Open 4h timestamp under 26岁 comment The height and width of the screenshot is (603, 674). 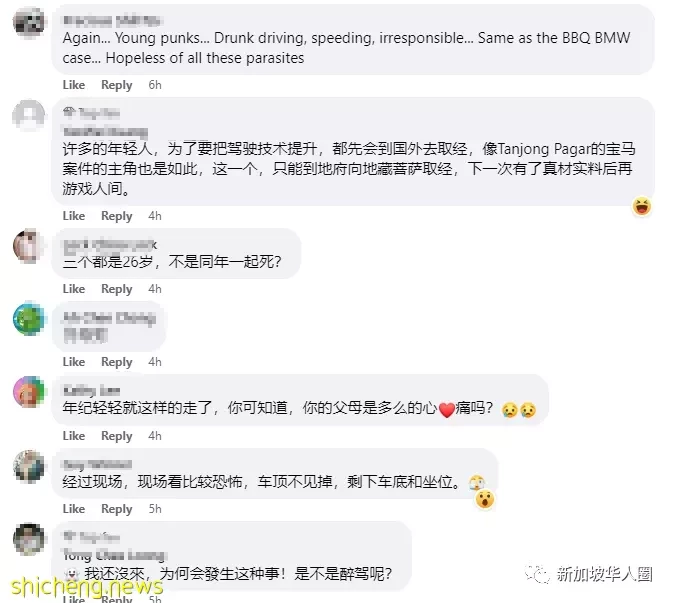point(155,289)
